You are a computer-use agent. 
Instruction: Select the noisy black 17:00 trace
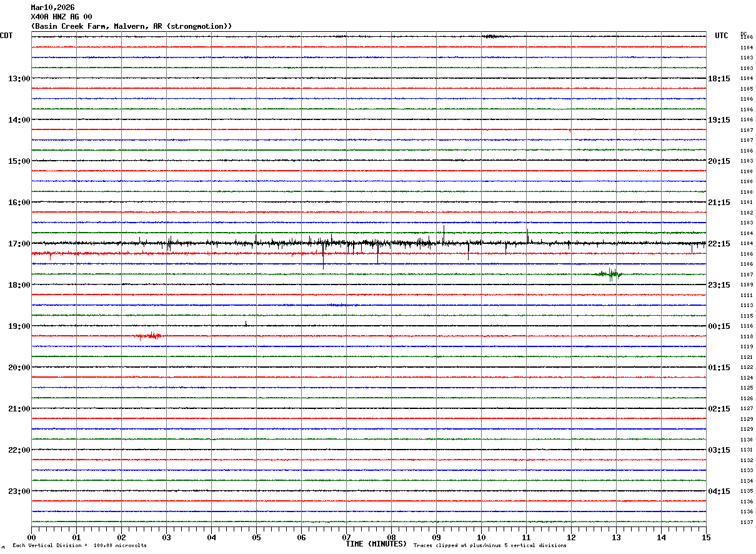click(369, 243)
